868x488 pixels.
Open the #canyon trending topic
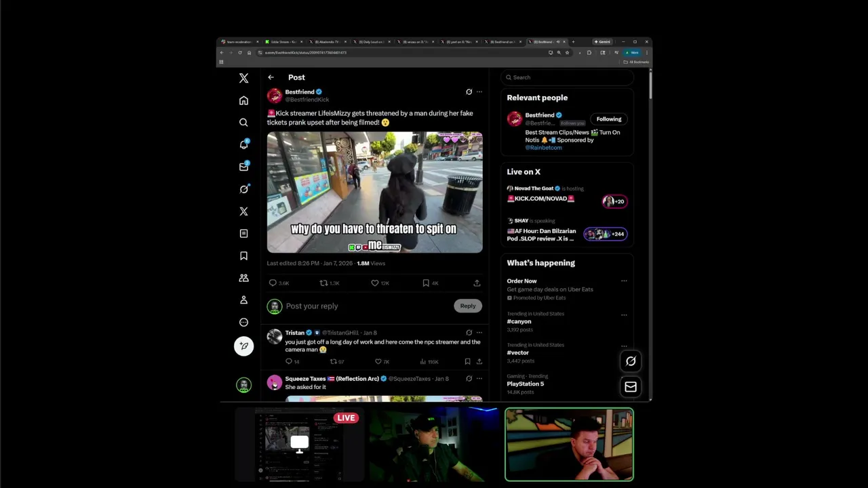point(519,321)
